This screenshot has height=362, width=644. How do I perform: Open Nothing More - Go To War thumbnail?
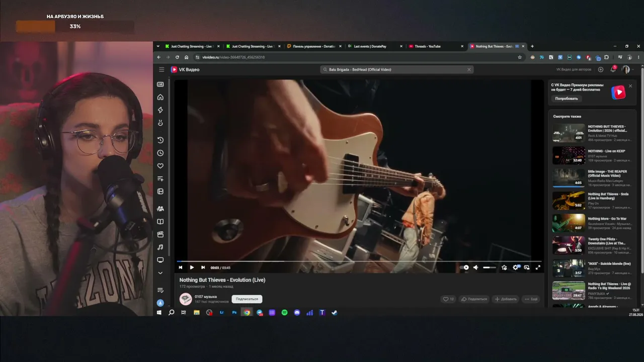(x=569, y=223)
